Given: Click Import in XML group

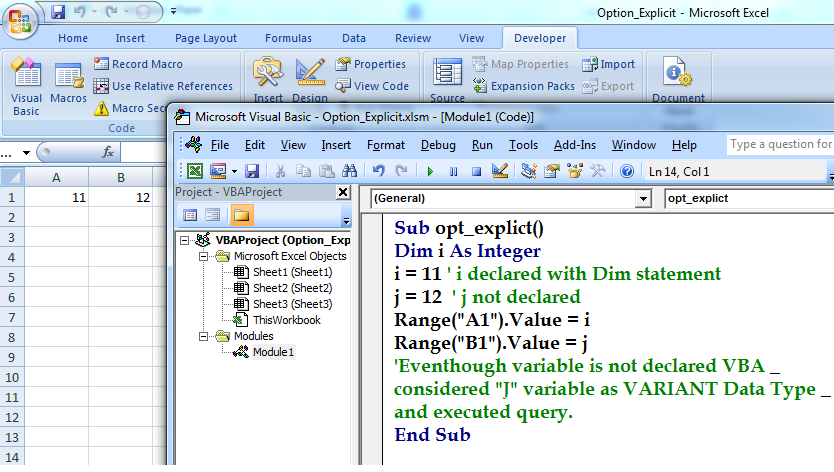Looking at the screenshot, I should [608, 64].
